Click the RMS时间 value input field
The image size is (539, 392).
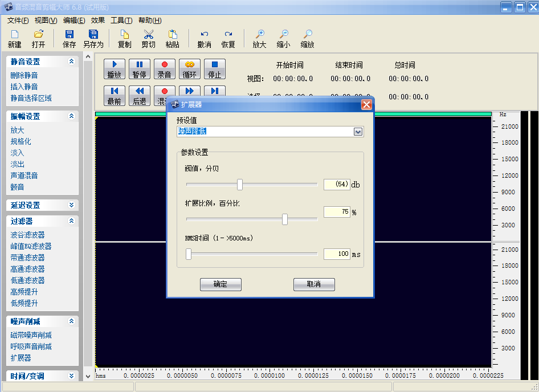[337, 254]
